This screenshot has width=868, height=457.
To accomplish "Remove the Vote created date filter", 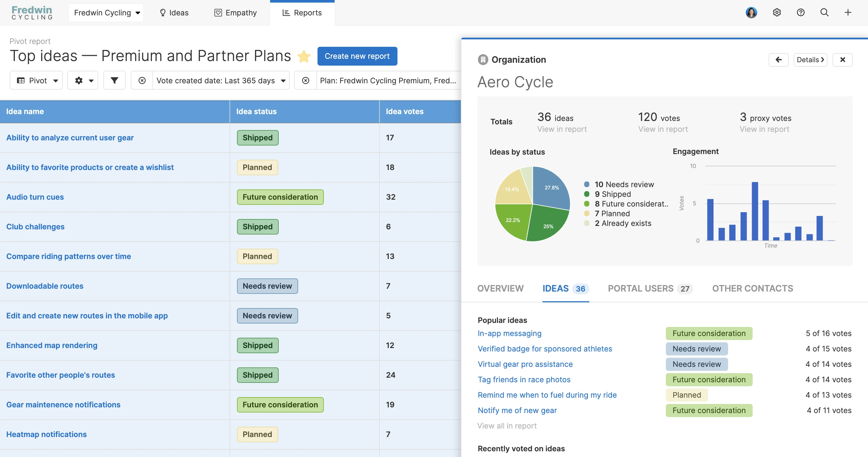I will 142,80.
